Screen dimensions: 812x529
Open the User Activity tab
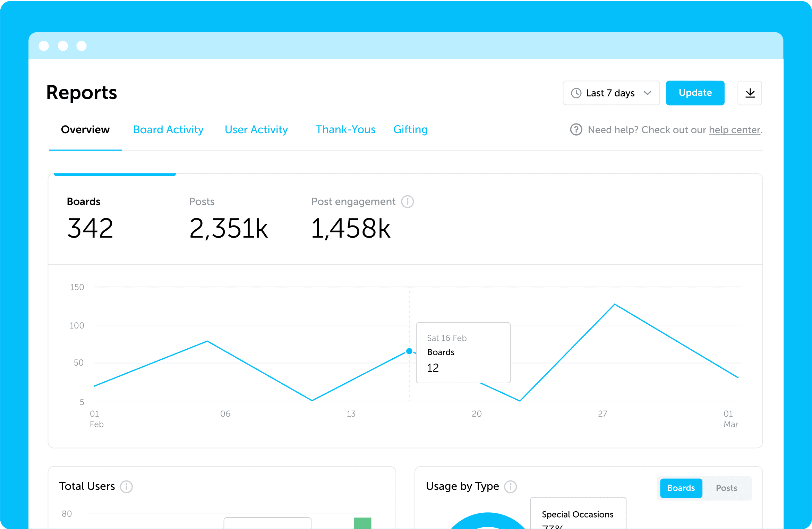point(256,129)
